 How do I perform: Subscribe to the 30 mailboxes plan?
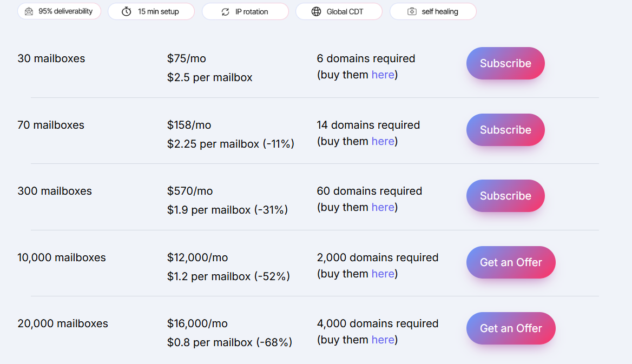505,63
